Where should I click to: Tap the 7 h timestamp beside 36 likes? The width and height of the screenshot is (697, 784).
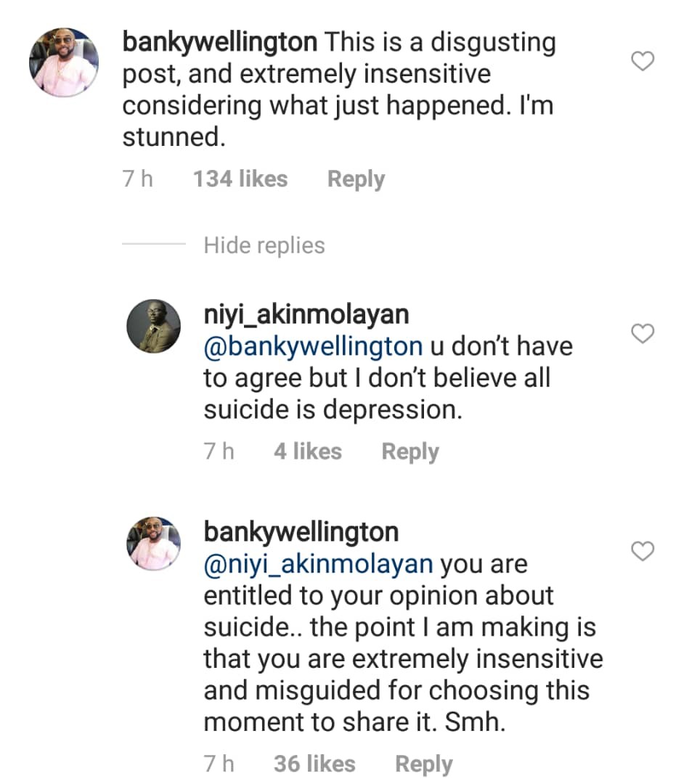219,764
